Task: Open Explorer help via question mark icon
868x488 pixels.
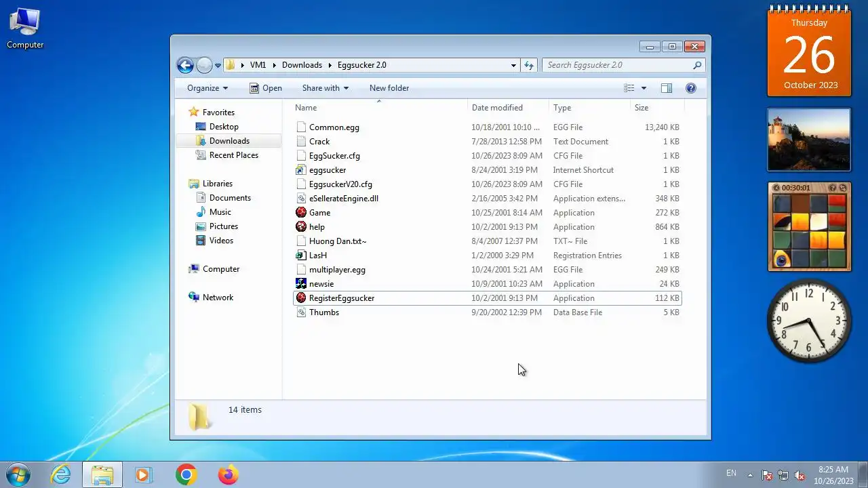Action: (x=691, y=88)
